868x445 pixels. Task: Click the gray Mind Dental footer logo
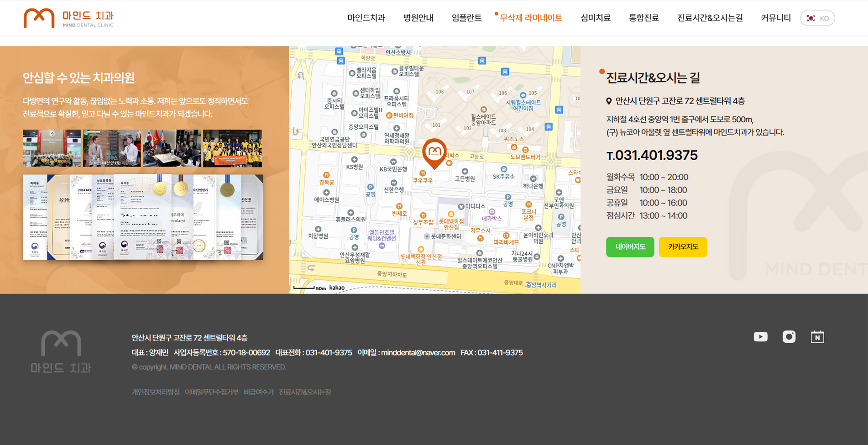61,351
